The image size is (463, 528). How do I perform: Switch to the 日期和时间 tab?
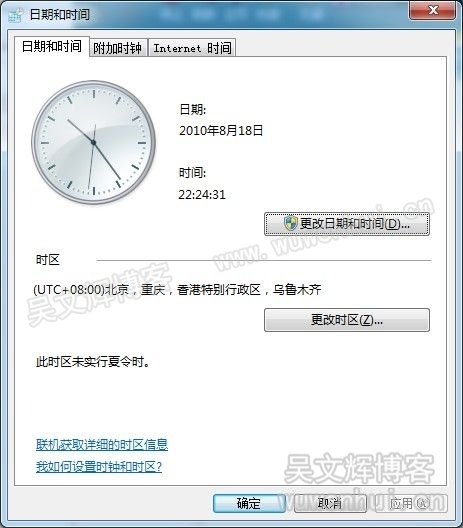point(52,46)
